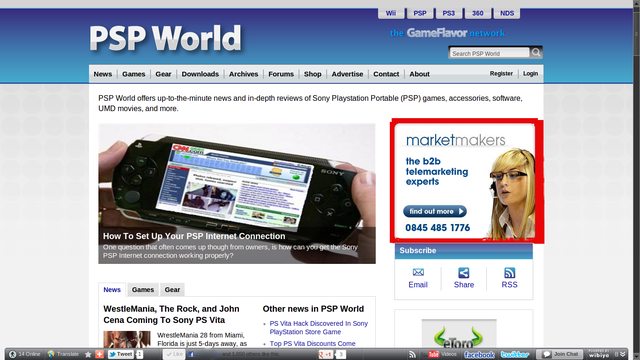The width and height of the screenshot is (640, 360).
Task: Click the twitter logo in bottom toolbar
Action: (x=514, y=355)
